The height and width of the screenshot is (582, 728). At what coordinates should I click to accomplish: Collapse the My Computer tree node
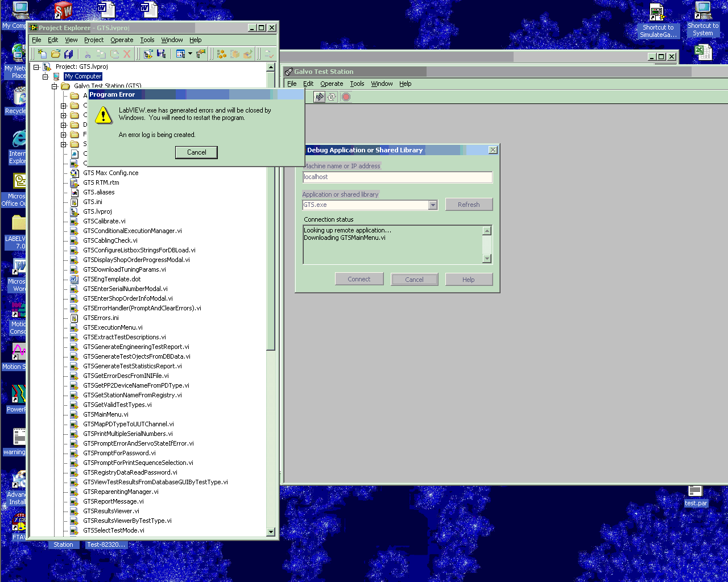[x=45, y=77]
